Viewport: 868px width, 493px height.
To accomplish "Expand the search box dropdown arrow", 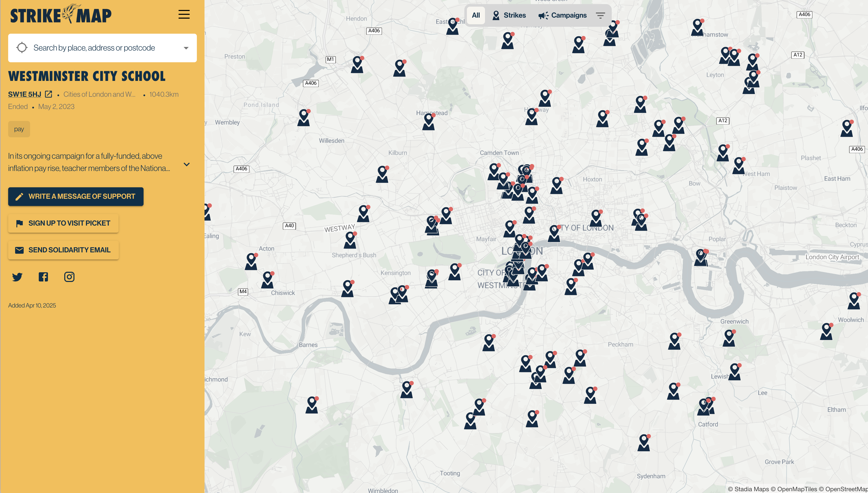I will (x=186, y=48).
